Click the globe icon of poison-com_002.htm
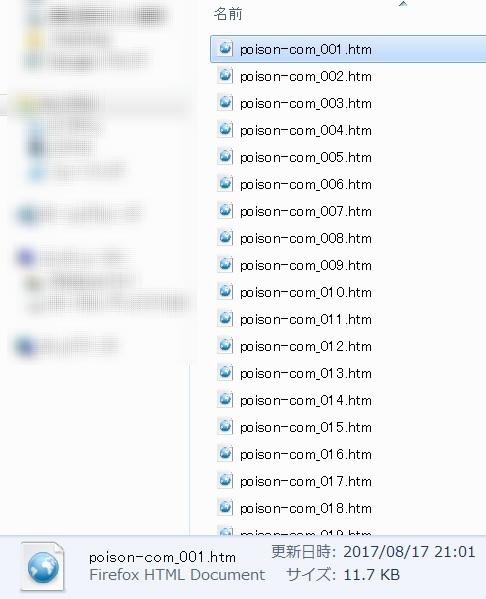 coord(225,76)
